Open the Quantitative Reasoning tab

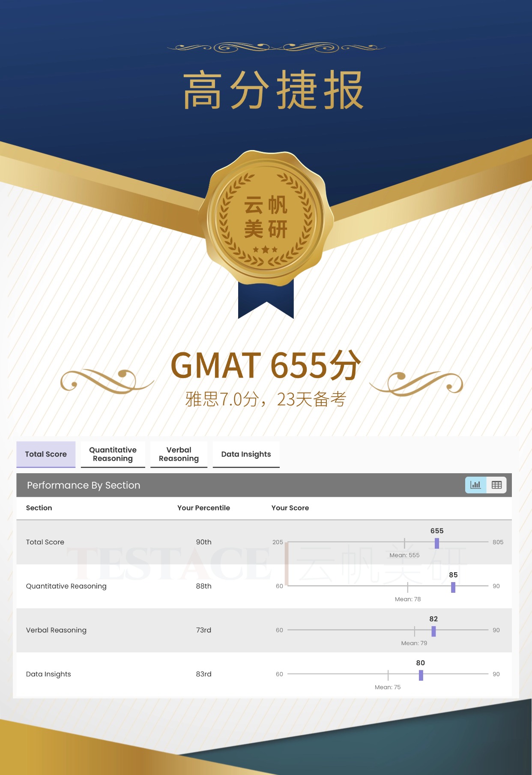113,454
